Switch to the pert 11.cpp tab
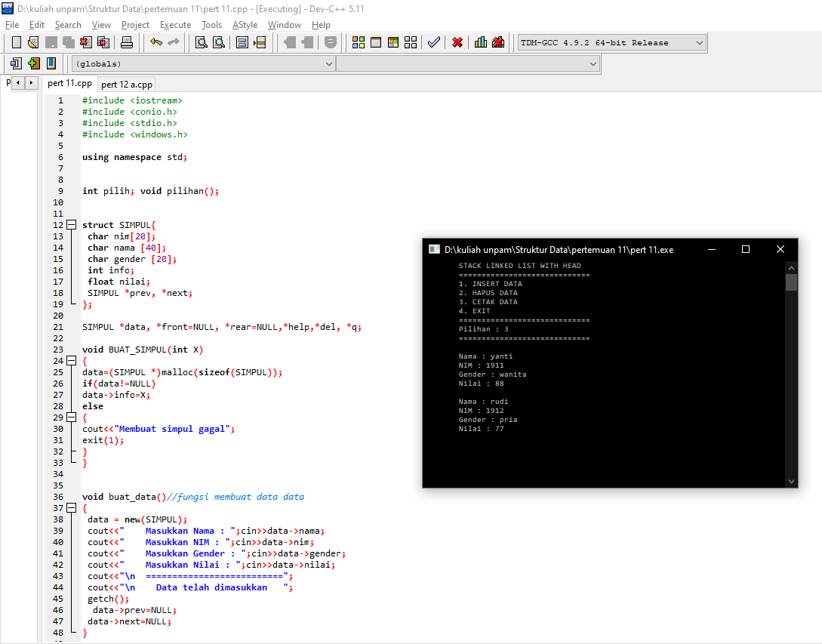This screenshot has height=644, width=822. 69,83
